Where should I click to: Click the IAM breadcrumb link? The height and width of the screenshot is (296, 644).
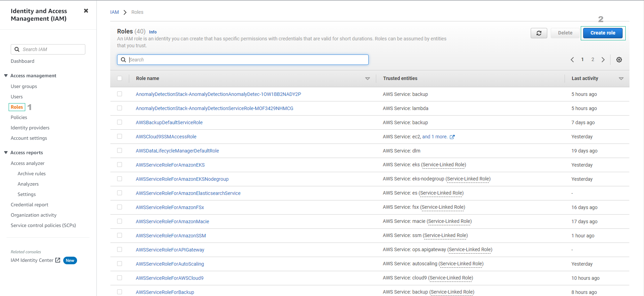pos(114,12)
